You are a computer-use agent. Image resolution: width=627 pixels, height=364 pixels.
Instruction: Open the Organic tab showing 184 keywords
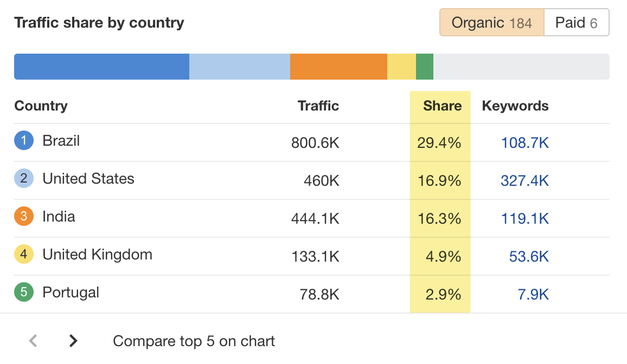pos(491,22)
